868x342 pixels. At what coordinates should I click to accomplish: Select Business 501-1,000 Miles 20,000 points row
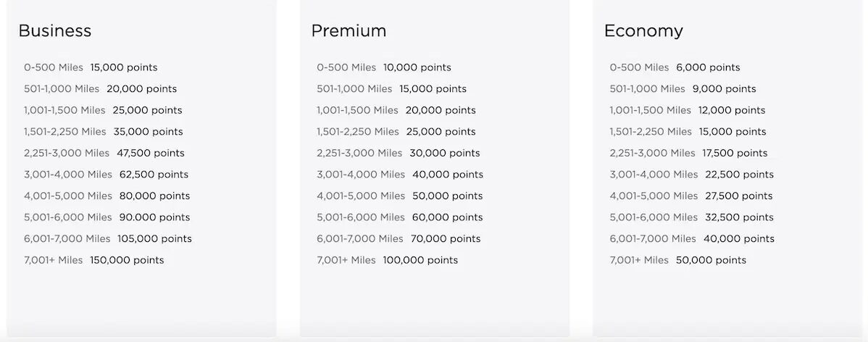tap(100, 89)
